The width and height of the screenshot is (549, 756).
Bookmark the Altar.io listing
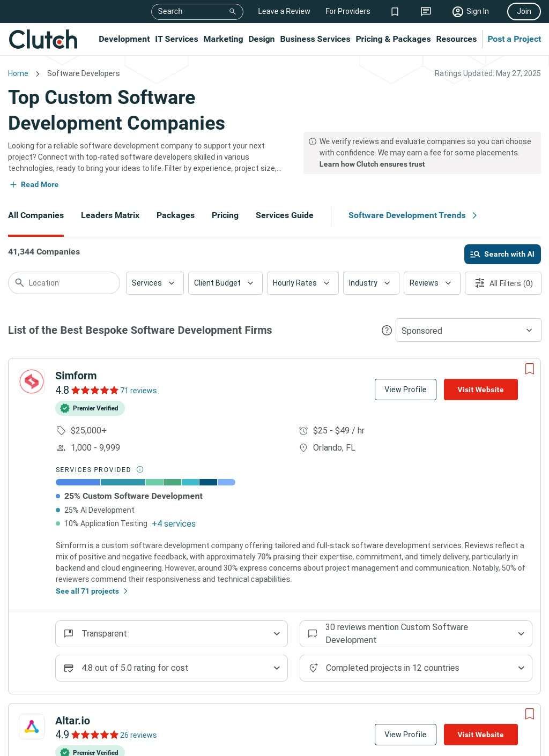(530, 714)
